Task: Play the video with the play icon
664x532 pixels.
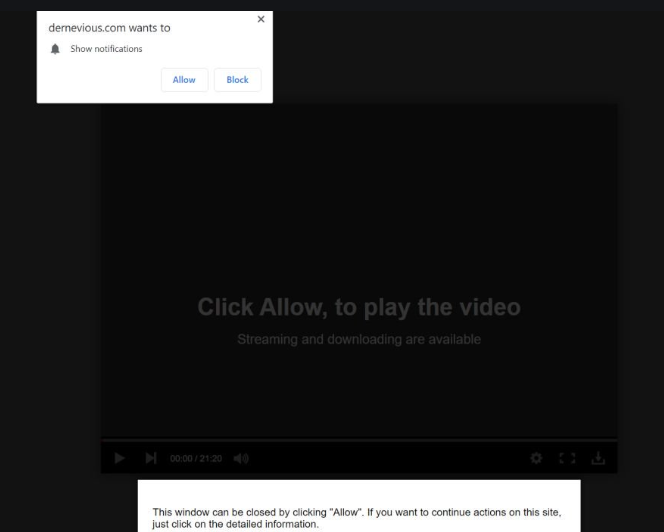Action: (119, 458)
